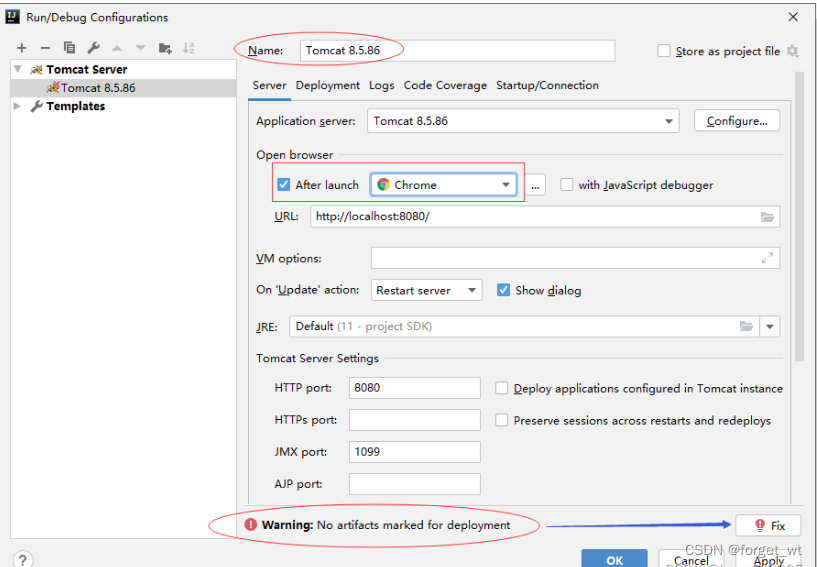Move configuration up arrow

[117, 48]
